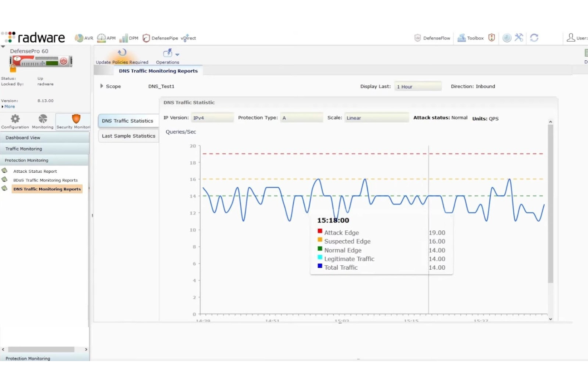Click the Attack status: Normal text
The width and height of the screenshot is (588, 392).
[440, 118]
